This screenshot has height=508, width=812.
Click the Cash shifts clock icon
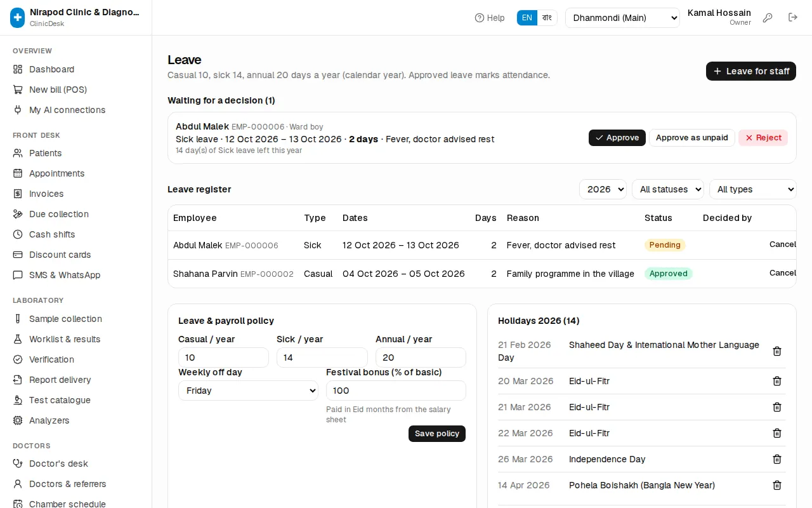click(18, 234)
